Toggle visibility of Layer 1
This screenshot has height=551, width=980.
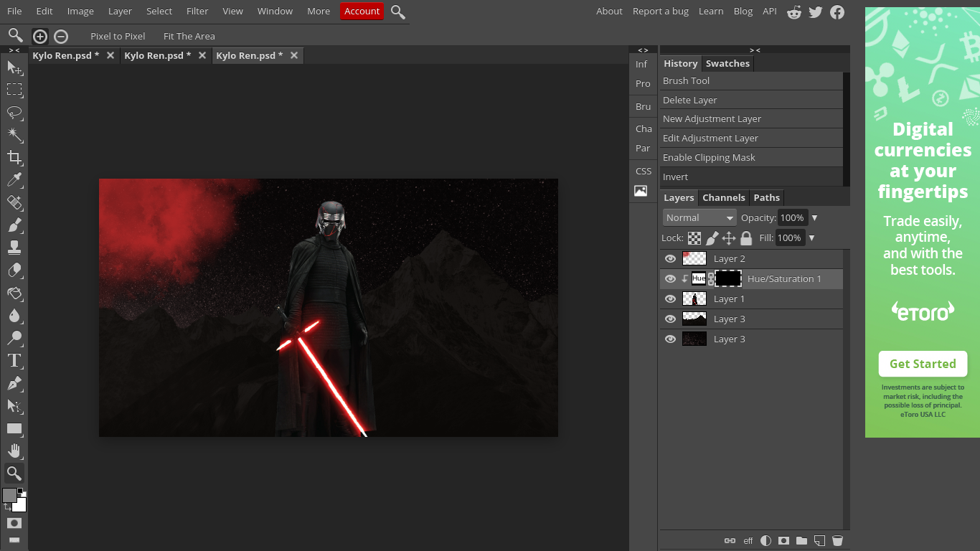pyautogui.click(x=670, y=298)
